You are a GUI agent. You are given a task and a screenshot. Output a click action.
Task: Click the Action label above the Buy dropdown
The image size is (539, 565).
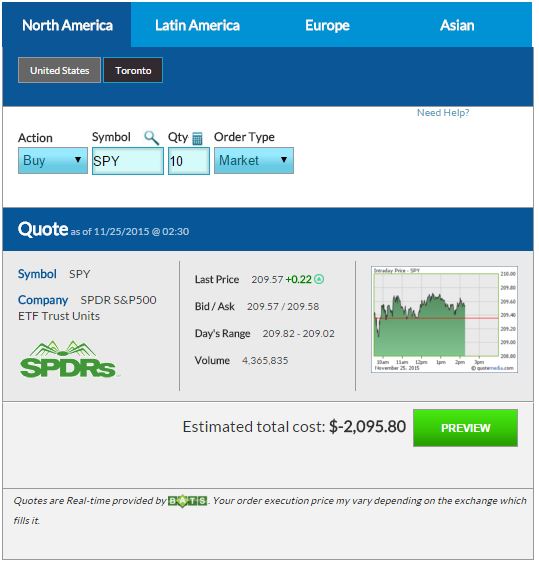pos(35,138)
